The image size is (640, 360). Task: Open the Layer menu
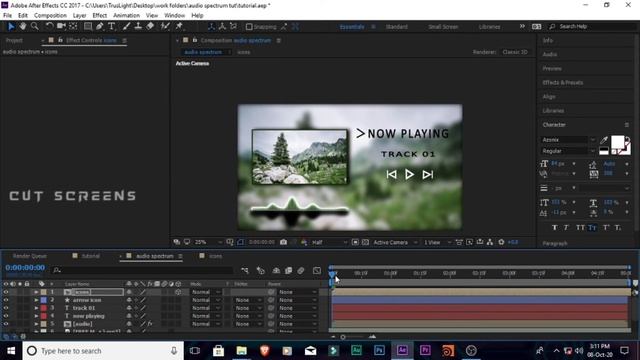pos(79,16)
